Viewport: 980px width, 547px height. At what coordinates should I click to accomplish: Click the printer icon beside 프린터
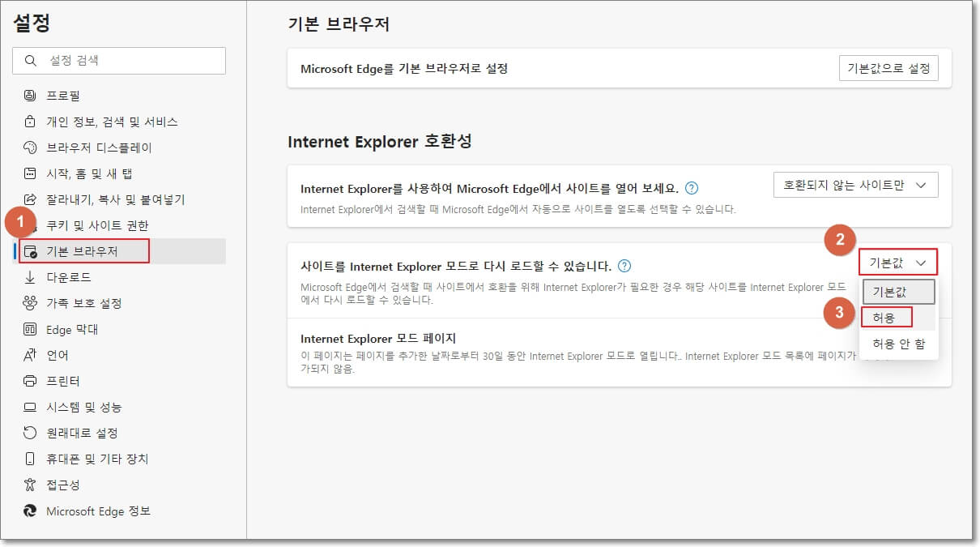click(31, 381)
